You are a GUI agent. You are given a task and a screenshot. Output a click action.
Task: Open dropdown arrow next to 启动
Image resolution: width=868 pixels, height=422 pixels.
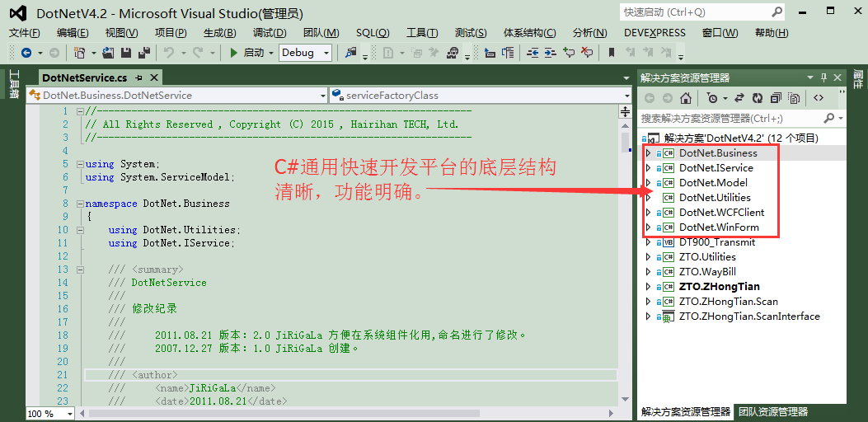[271, 54]
